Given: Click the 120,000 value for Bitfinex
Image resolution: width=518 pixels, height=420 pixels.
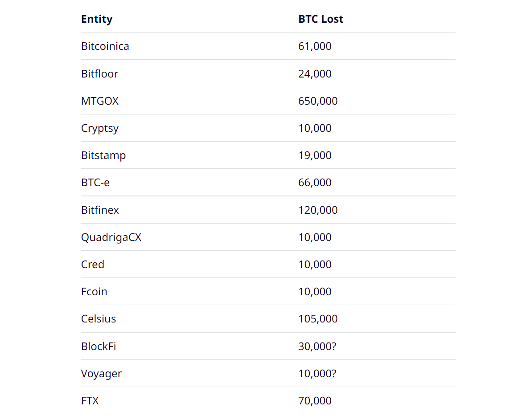Looking at the screenshot, I should pos(318,210).
